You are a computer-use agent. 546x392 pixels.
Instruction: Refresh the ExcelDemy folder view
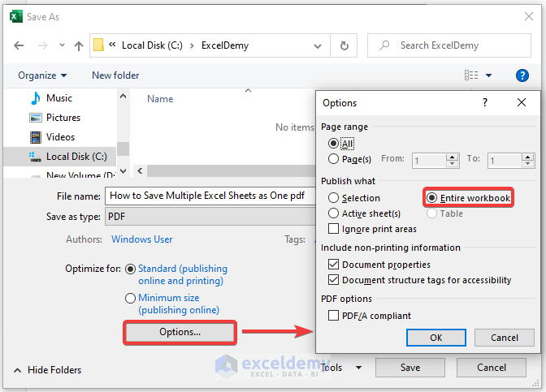pyautogui.click(x=344, y=45)
